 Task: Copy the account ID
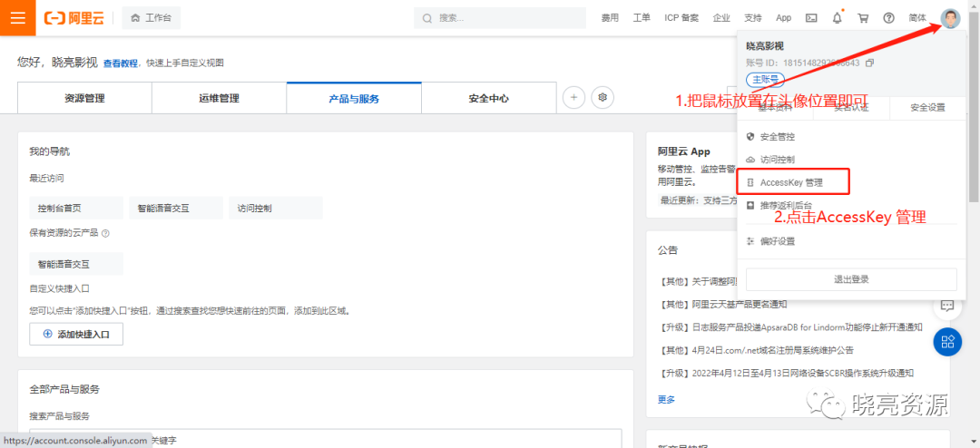point(869,63)
